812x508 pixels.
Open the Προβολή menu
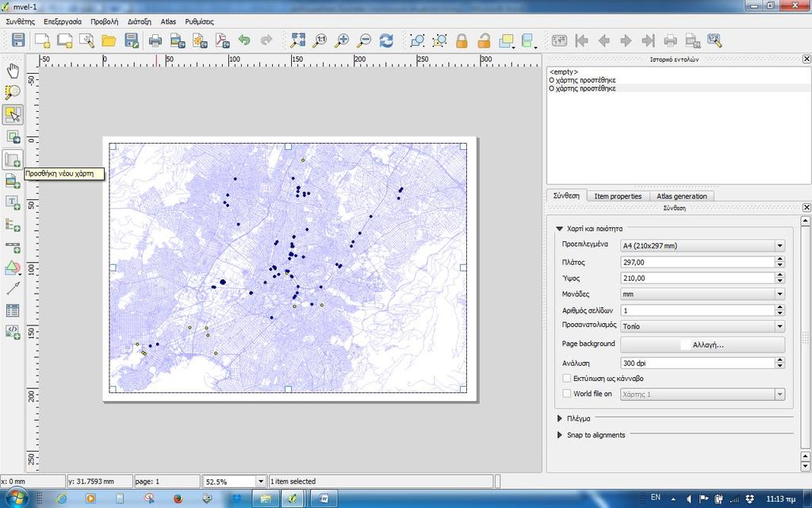(x=104, y=21)
